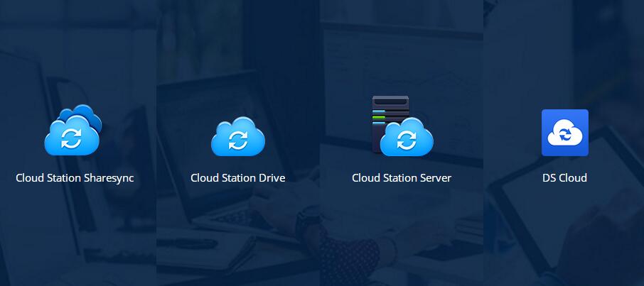
Task: Click the word "Server" in the third label
Action: pos(435,177)
